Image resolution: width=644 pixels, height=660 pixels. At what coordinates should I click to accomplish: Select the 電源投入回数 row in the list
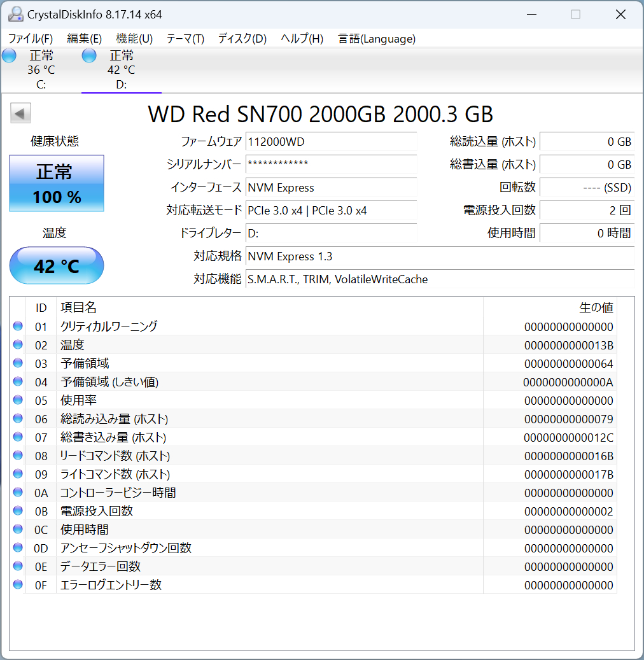(255, 511)
